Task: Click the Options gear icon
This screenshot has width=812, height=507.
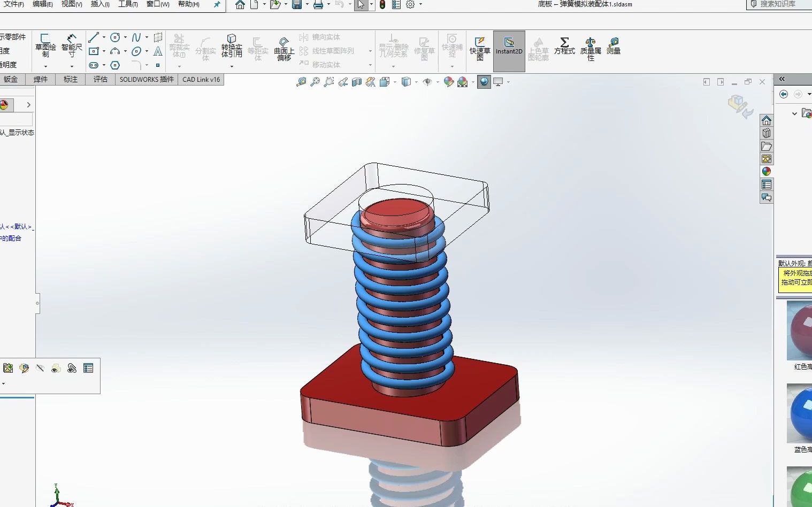Action: (x=410, y=5)
